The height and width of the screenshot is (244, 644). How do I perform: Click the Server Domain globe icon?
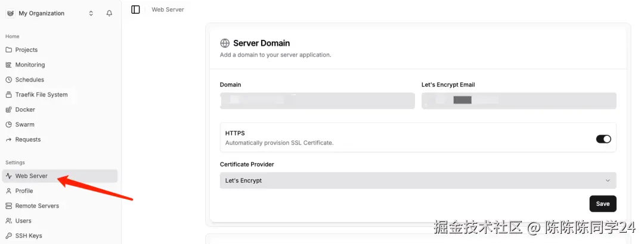point(225,43)
